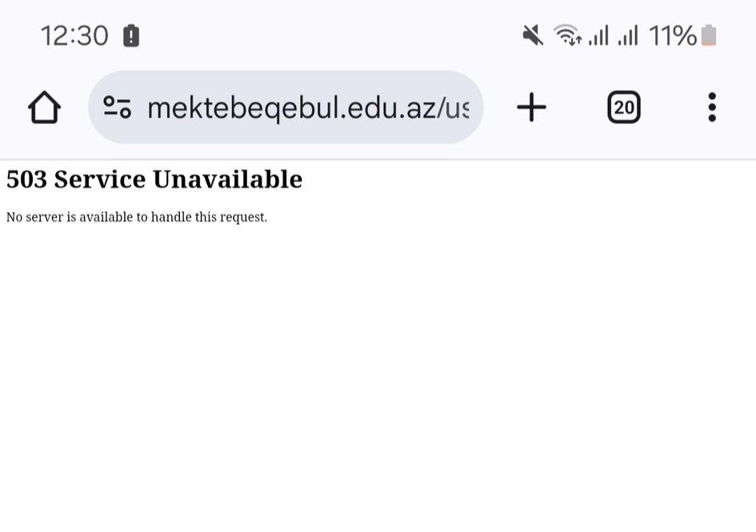
Task: Open site settings icon in address bar
Action: point(117,107)
